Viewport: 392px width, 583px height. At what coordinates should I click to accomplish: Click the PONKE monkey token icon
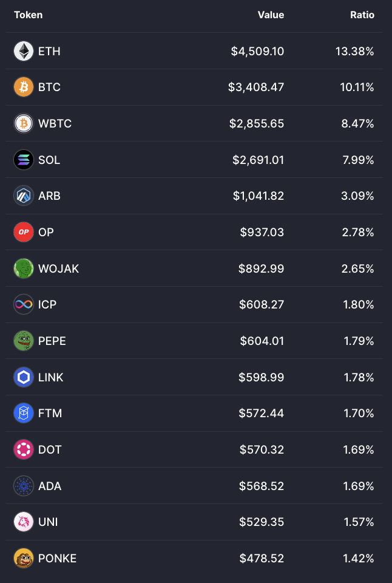(24, 559)
